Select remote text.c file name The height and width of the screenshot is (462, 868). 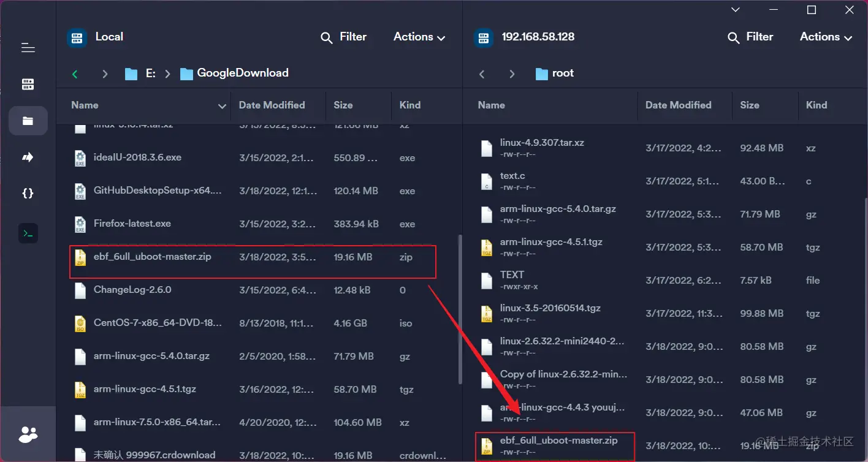coord(512,175)
